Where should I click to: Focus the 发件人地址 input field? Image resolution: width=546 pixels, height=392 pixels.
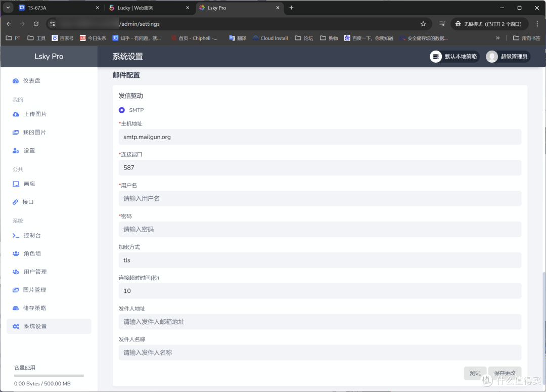click(320, 322)
